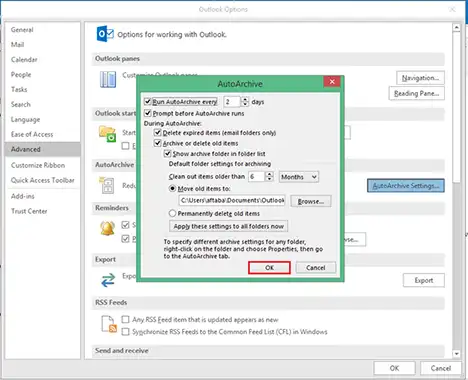Increase AutoArchive days spinner value
Viewport: 468px width, 380px height.
coord(245,99)
